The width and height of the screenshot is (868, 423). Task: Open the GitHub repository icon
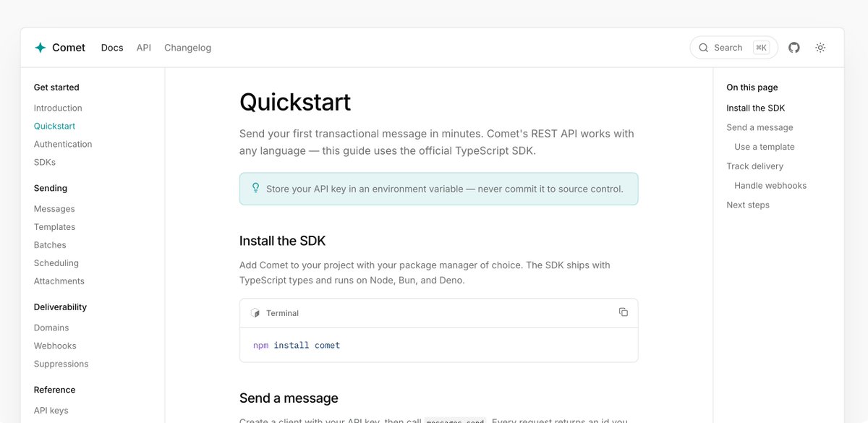[x=794, y=48]
